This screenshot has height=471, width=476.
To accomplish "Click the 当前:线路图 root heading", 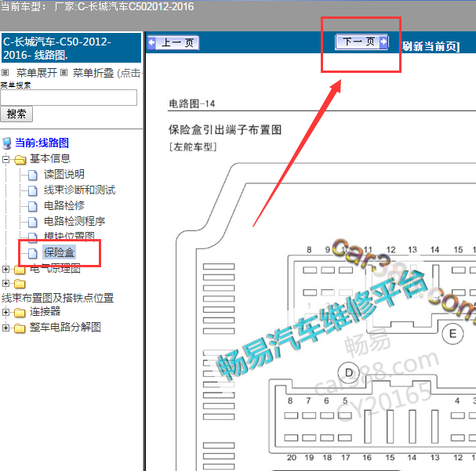I will pyautogui.click(x=42, y=143).
